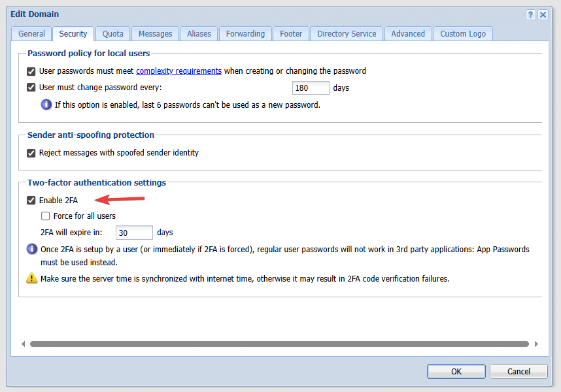Click the password change days input field
561x392 pixels.
(311, 88)
